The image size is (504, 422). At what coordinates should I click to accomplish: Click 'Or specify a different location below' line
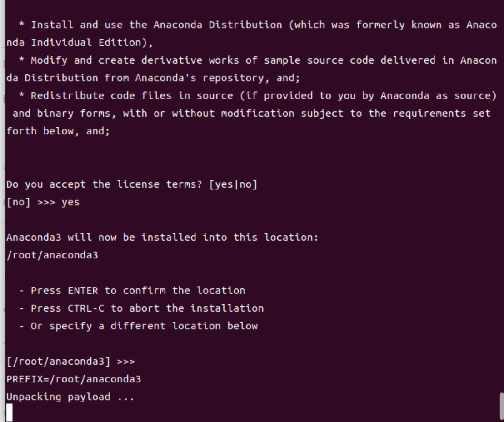(138, 326)
